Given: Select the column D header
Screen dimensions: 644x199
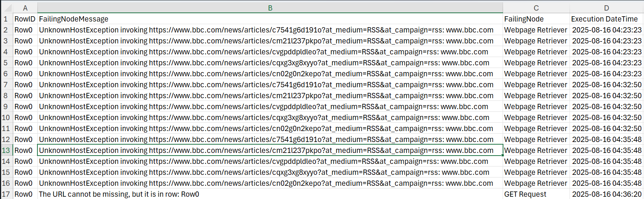Looking at the screenshot, I should pos(606,8).
